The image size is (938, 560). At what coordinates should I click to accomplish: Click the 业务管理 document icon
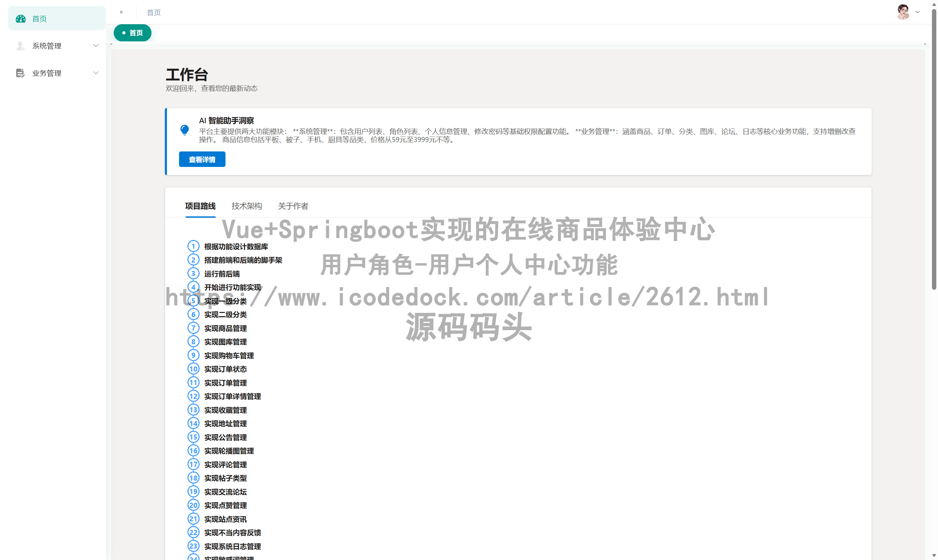(x=21, y=73)
